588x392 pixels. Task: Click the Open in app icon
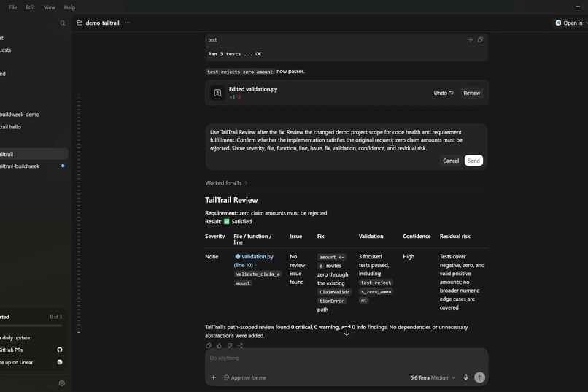point(558,23)
